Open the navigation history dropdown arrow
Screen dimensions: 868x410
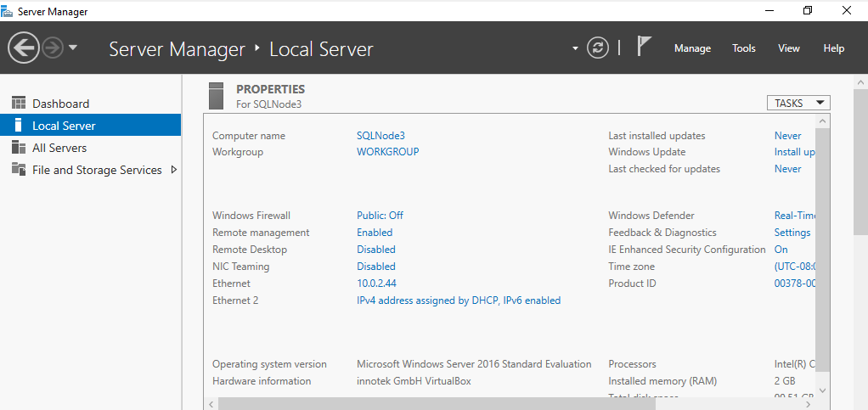point(73,48)
